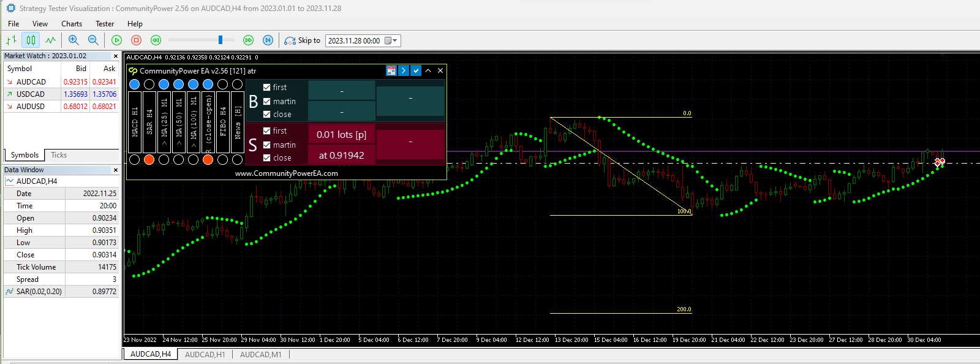980x364 pixels.
Task: Open the Help menu
Action: (x=135, y=24)
